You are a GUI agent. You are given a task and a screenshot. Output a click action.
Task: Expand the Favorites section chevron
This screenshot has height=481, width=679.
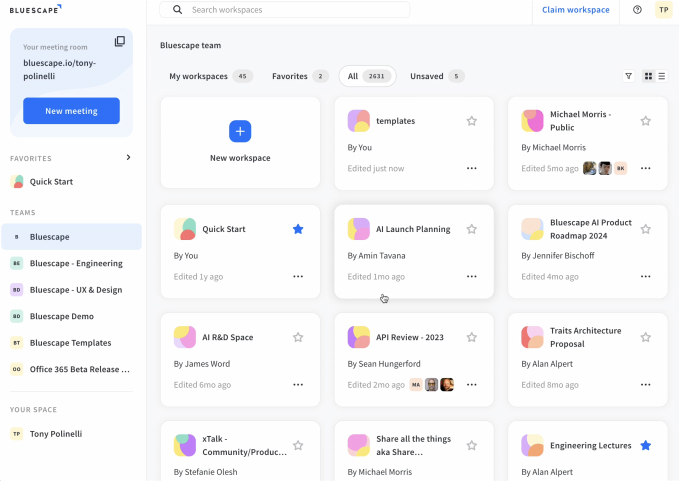(x=128, y=157)
